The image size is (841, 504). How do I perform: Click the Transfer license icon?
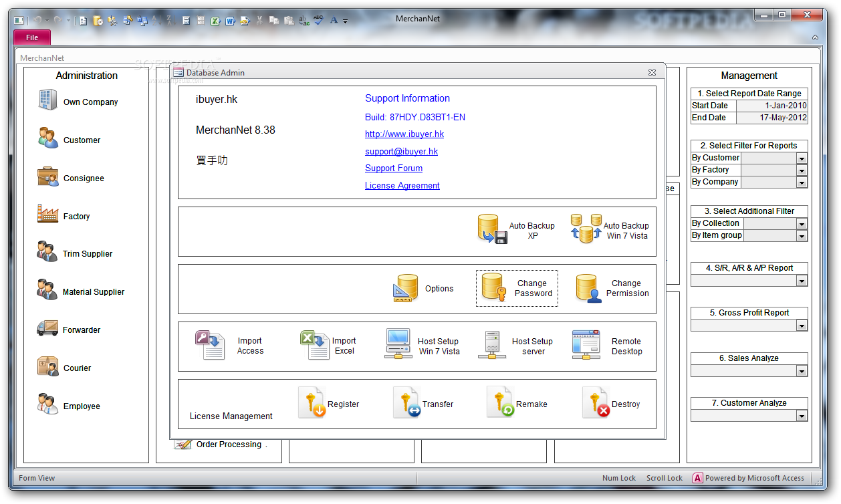(406, 402)
